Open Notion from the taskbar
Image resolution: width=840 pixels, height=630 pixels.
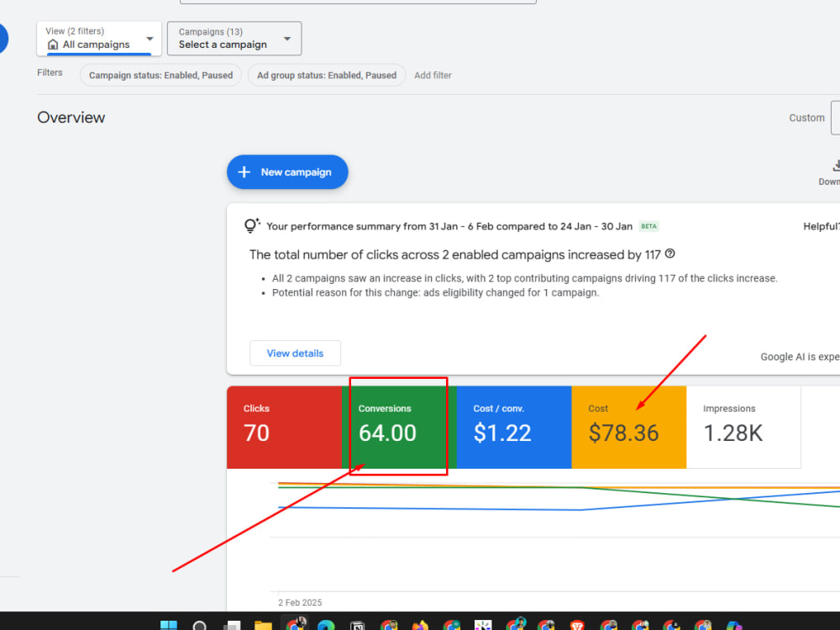tap(357, 625)
